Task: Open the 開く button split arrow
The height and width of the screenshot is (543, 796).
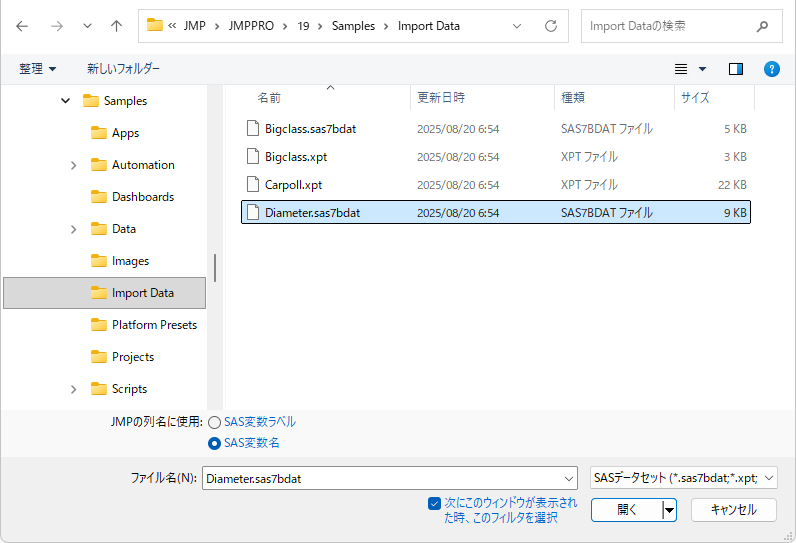Action: coord(670,510)
